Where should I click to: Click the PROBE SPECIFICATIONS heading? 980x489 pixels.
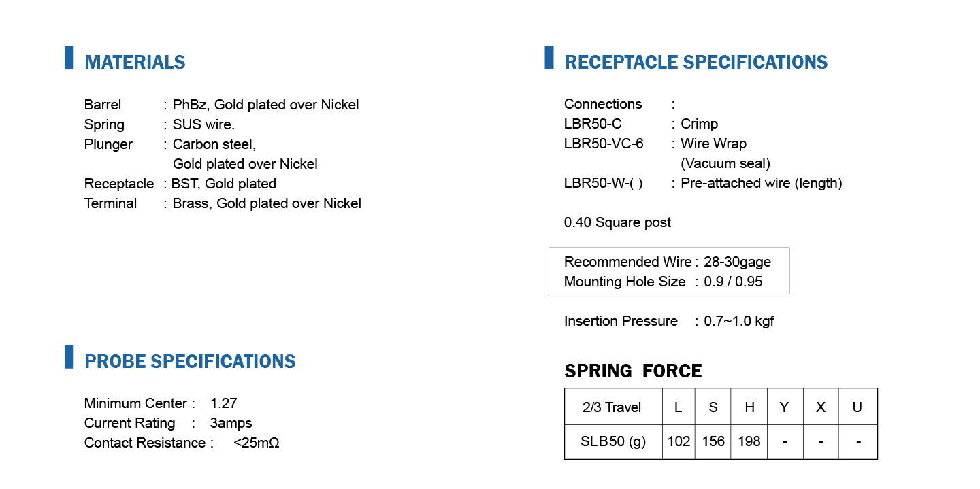point(190,362)
